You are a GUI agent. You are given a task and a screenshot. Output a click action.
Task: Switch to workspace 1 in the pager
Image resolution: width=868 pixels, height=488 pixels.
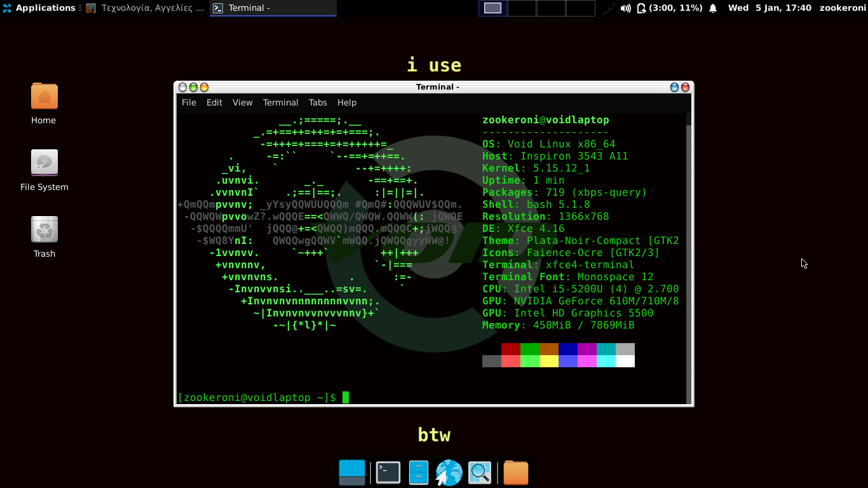click(492, 8)
